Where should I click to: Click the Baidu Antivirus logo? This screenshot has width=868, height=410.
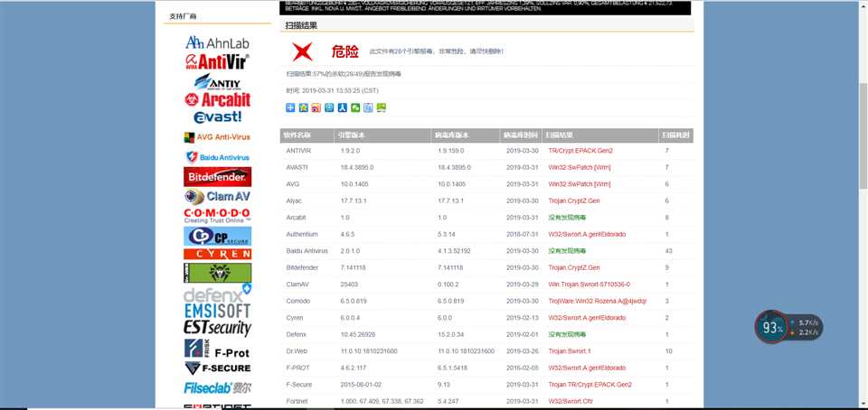tap(218, 157)
